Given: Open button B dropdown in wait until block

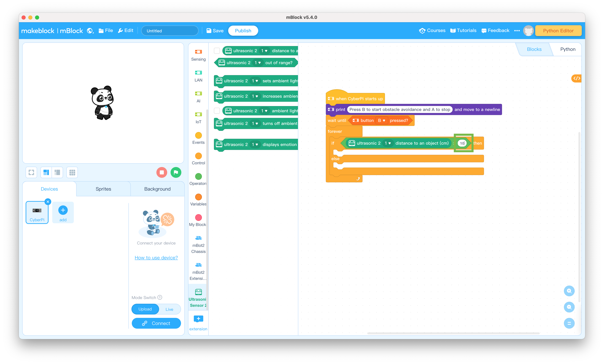Looking at the screenshot, I should [381, 121].
